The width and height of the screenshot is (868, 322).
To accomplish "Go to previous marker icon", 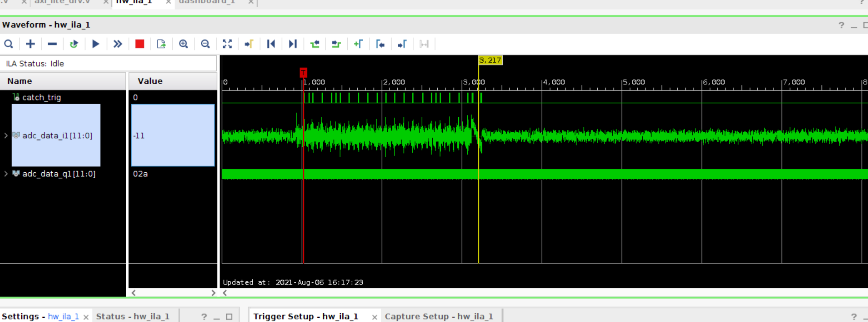I will [x=380, y=44].
